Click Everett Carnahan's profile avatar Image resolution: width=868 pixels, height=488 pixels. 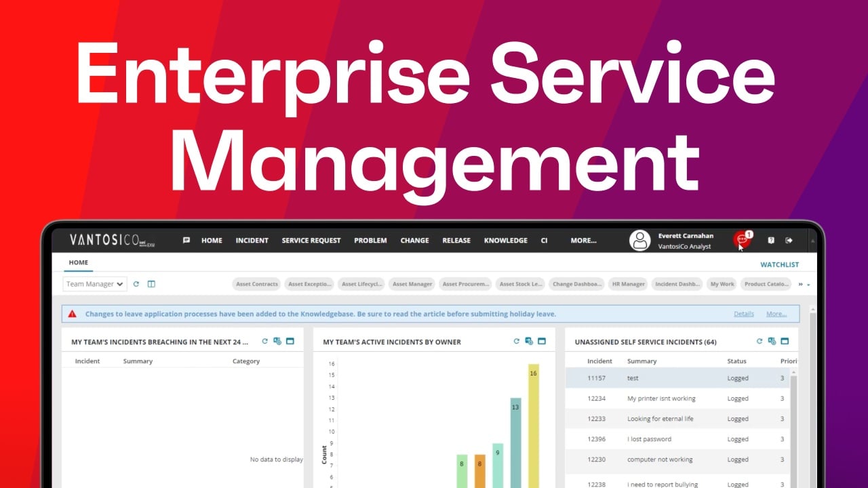tap(639, 241)
